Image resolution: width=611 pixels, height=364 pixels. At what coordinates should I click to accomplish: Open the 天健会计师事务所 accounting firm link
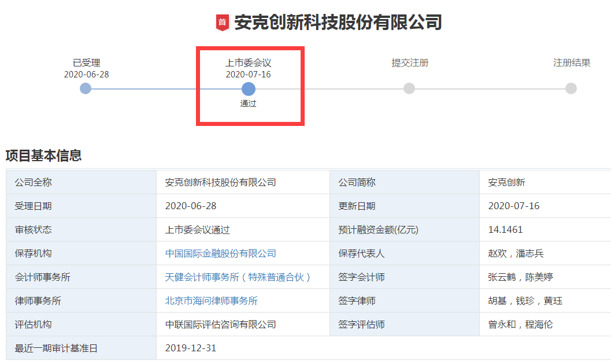coord(238,277)
